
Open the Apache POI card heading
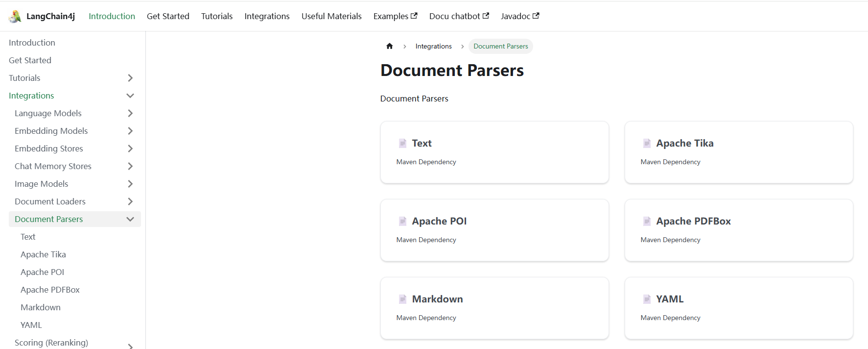tap(439, 221)
